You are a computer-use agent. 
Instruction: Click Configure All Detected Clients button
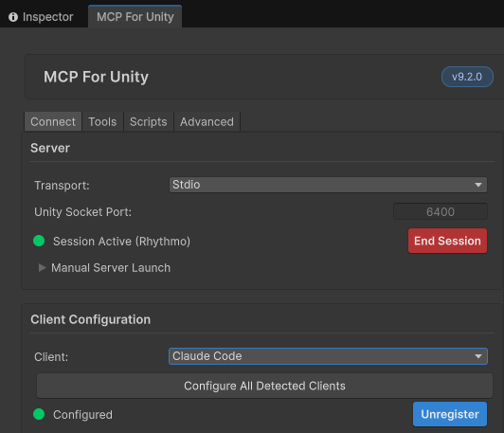(264, 386)
